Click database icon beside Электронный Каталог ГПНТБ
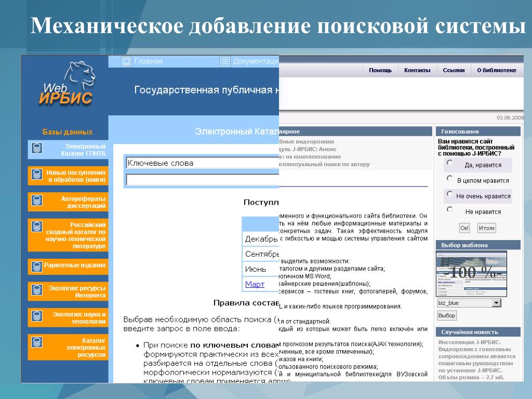The height and width of the screenshot is (399, 532). tap(37, 148)
